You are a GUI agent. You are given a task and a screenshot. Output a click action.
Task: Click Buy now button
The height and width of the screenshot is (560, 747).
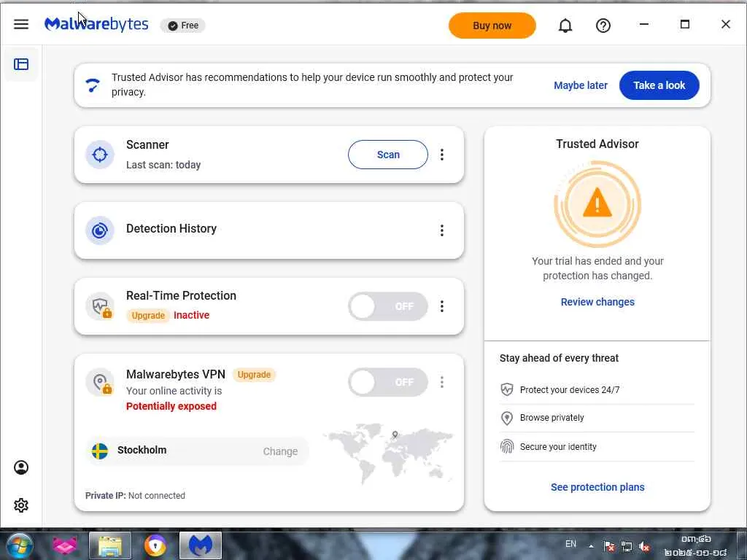coord(492,26)
